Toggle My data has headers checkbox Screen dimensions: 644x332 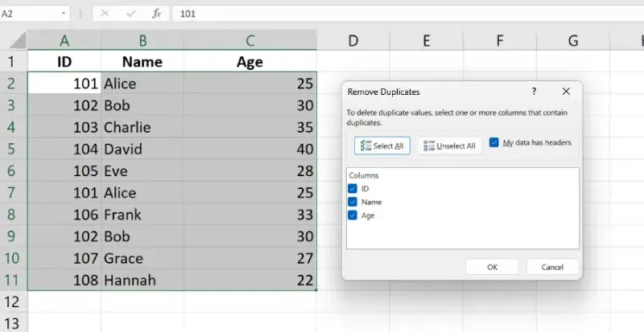494,142
